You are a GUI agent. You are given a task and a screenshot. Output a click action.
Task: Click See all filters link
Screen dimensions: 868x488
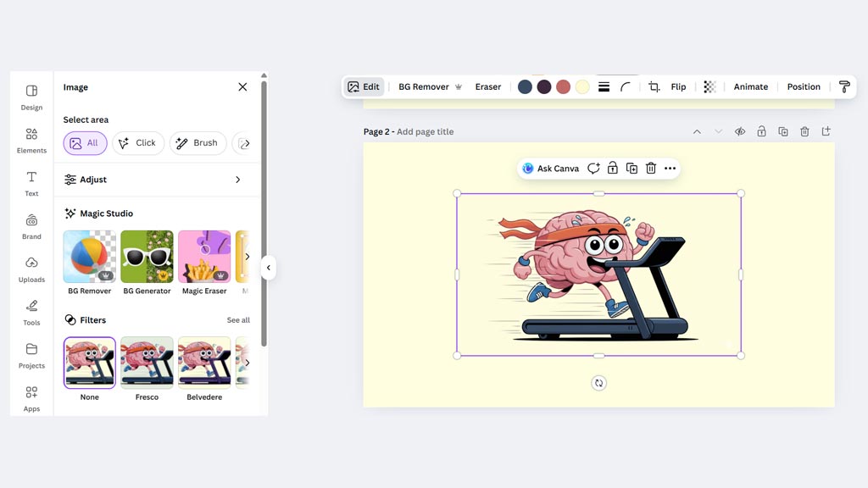[238, 319]
